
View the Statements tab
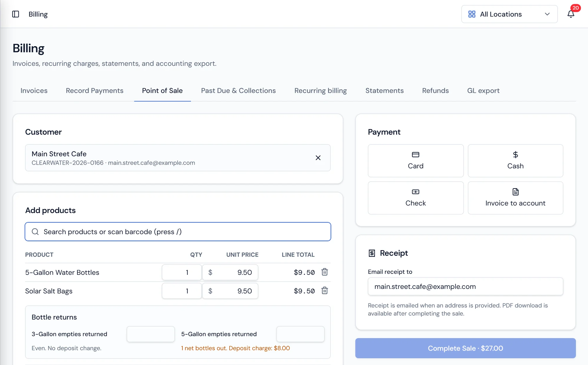(384, 91)
